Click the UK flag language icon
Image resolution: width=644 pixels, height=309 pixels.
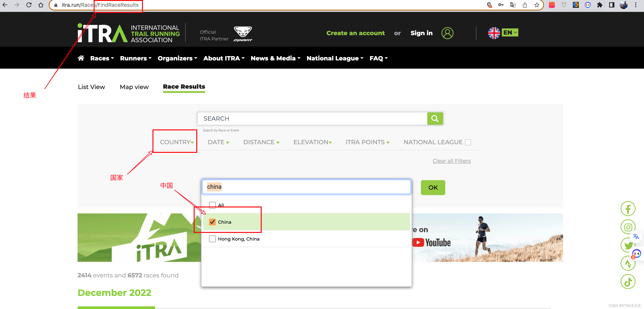(494, 33)
